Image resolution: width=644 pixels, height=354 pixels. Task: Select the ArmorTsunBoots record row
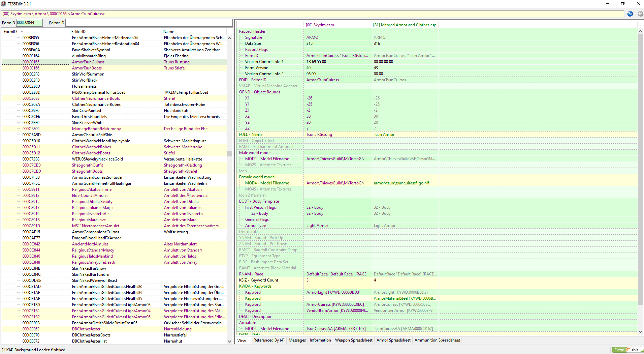tap(114, 68)
